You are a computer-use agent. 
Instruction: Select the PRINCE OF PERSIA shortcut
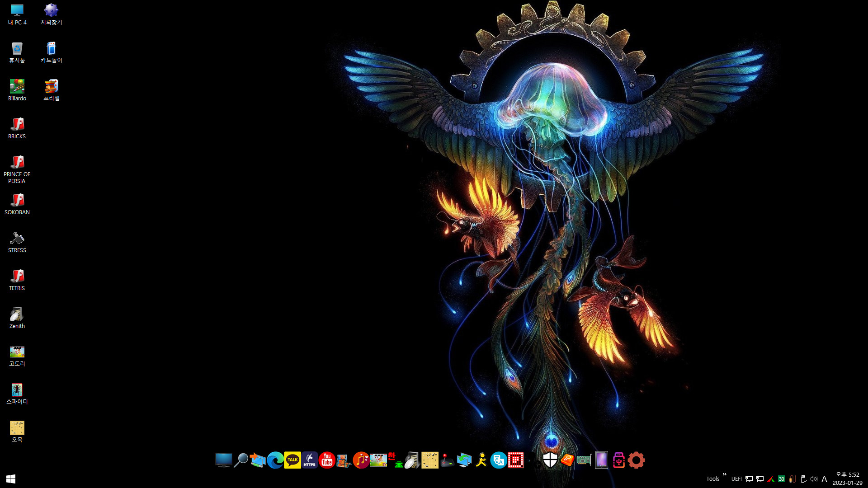click(x=17, y=169)
